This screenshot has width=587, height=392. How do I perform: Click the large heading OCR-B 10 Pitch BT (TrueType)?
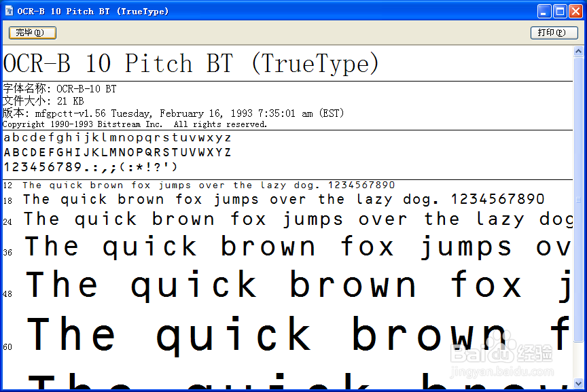coord(191,63)
